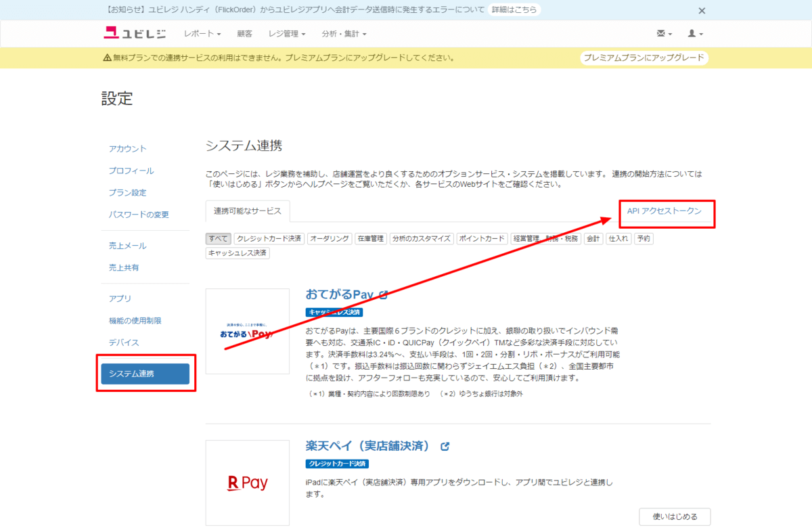Filter by キャッシュレス決済 tag in filter row
This screenshot has height=530, width=812.
coord(238,253)
